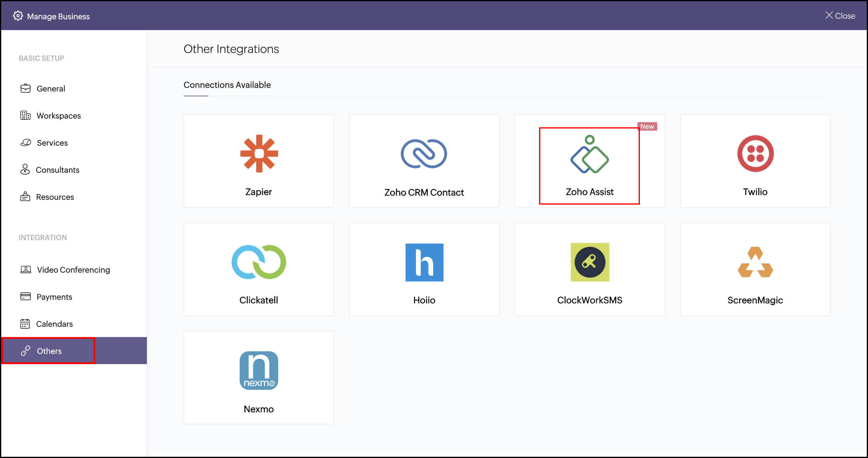Click the Zapier asterisk logo

pyautogui.click(x=259, y=154)
